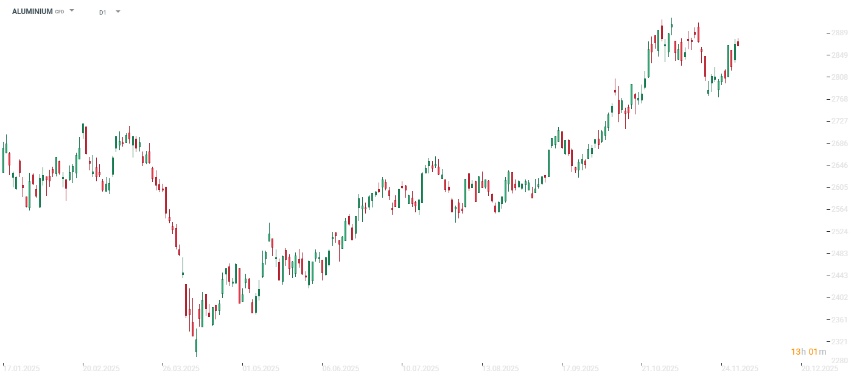Screen dimensions: 868x379
Task: Select the 26.03.2025 time axis label
Action: click(x=181, y=369)
